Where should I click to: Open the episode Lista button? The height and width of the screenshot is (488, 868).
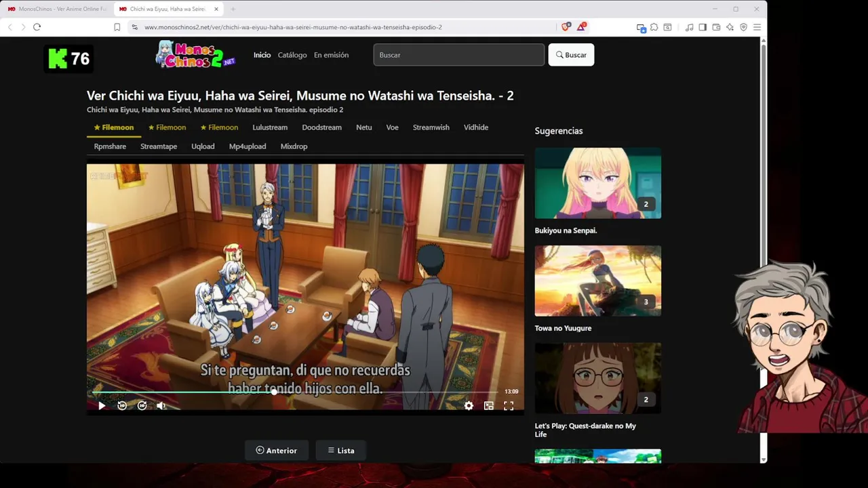(x=341, y=451)
